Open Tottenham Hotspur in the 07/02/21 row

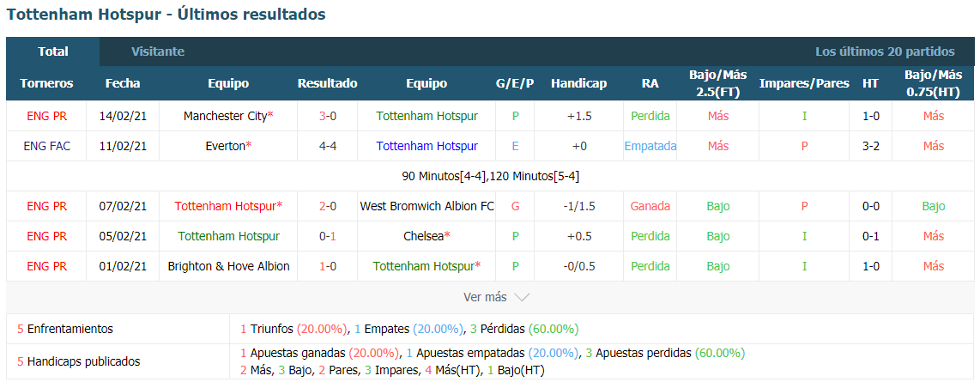(x=225, y=206)
